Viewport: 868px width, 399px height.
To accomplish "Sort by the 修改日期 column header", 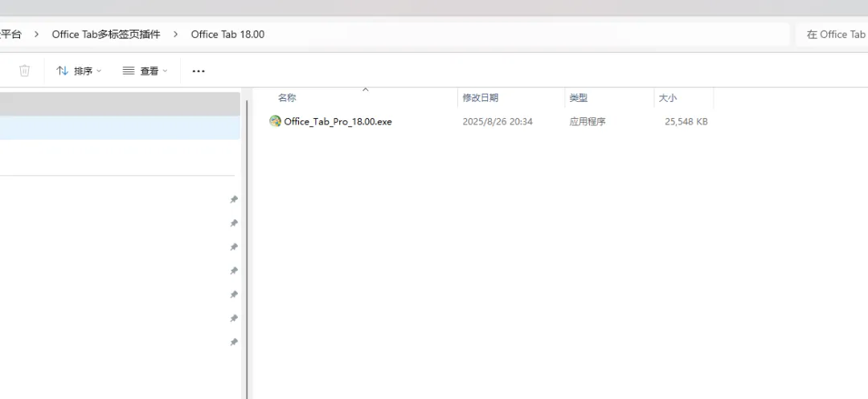I will pos(480,98).
